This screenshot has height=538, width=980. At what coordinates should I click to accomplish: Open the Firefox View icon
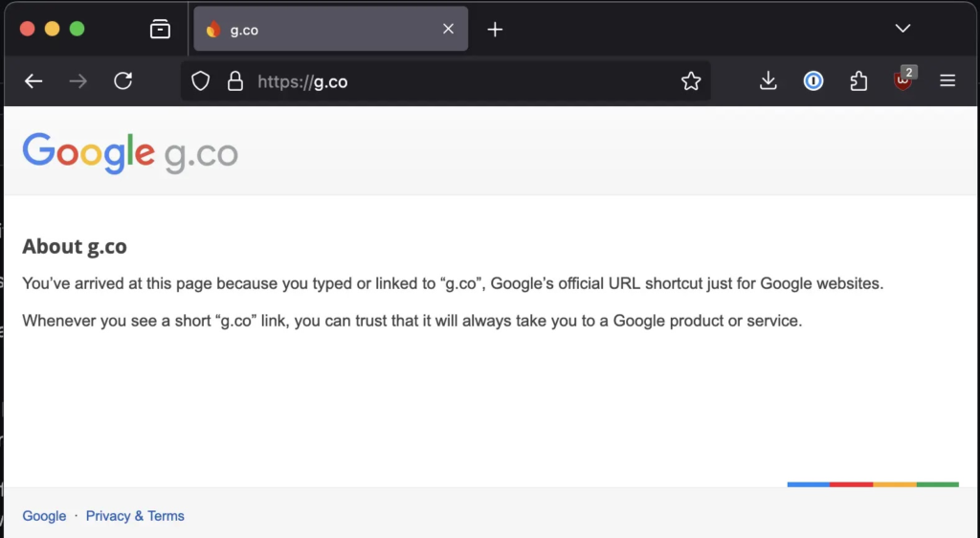(x=160, y=30)
